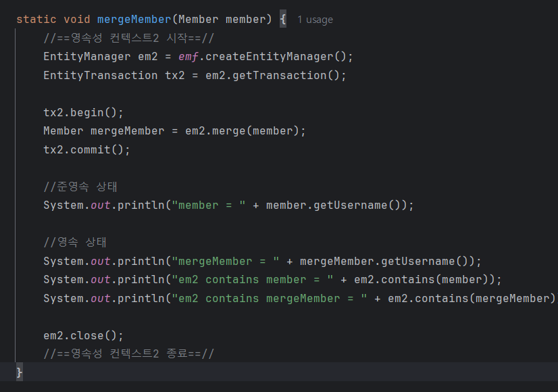The image size is (558, 392).
Task: Click the 'tx2.begin();' line
Action: (x=83, y=112)
